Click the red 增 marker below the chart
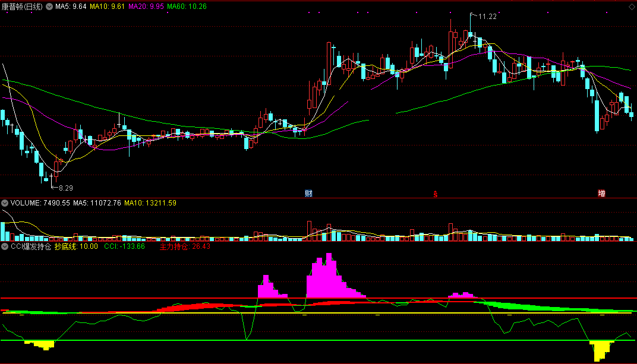This screenshot has height=364, width=637. (x=602, y=194)
